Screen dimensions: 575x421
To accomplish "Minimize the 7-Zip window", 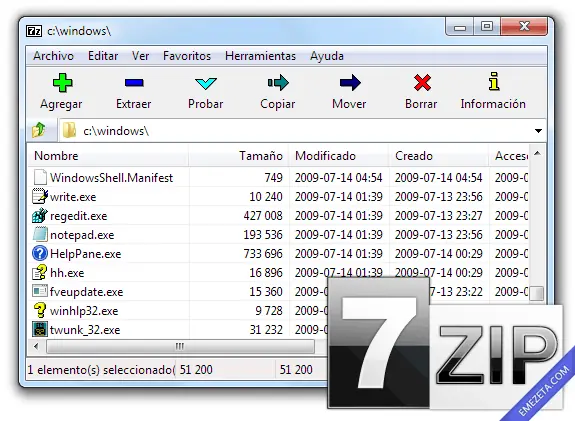I will pyautogui.click(x=460, y=27).
